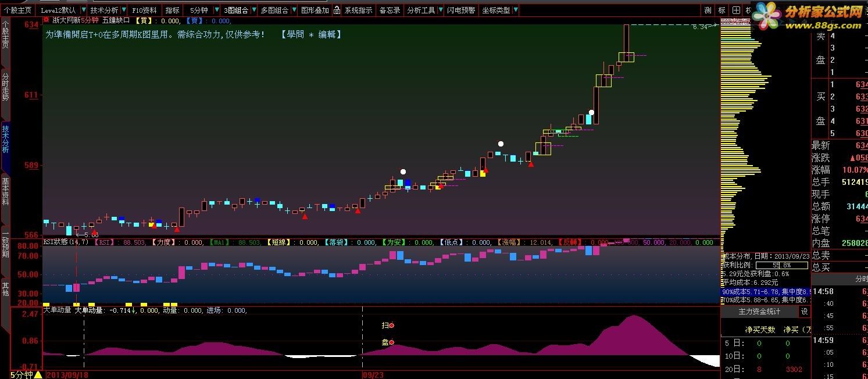Click the 盘 red dot signal
Screen dimensions: 868x379
(x=391, y=342)
